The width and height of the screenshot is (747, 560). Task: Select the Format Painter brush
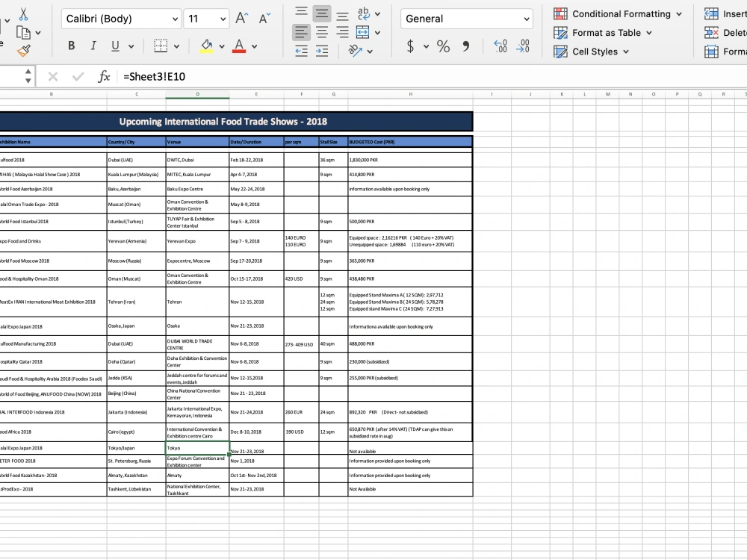23,51
